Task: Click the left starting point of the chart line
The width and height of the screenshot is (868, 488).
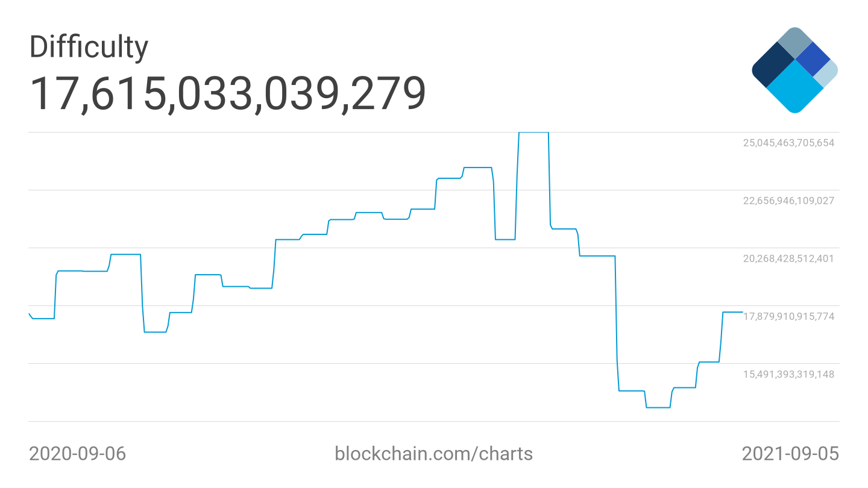Action: click(30, 314)
